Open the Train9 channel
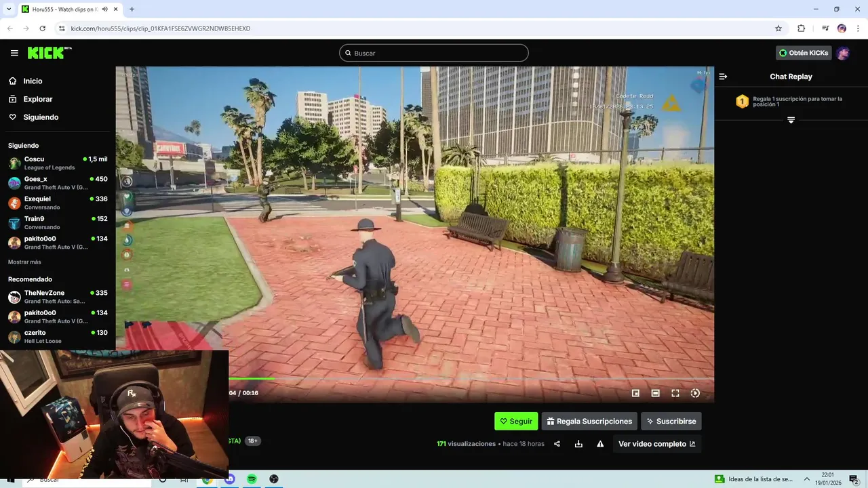The image size is (868, 488). 58,222
